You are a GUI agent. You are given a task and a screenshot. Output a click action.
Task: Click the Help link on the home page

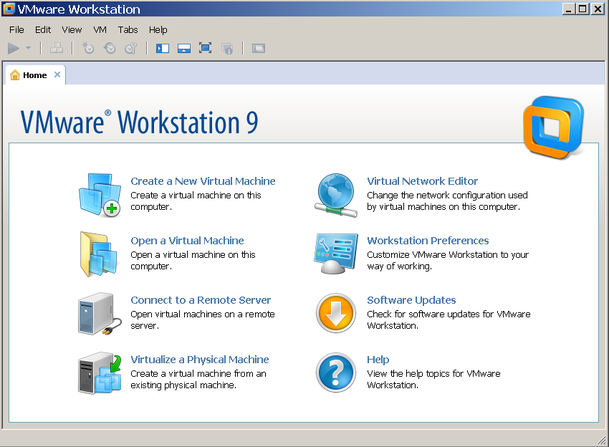pos(378,360)
